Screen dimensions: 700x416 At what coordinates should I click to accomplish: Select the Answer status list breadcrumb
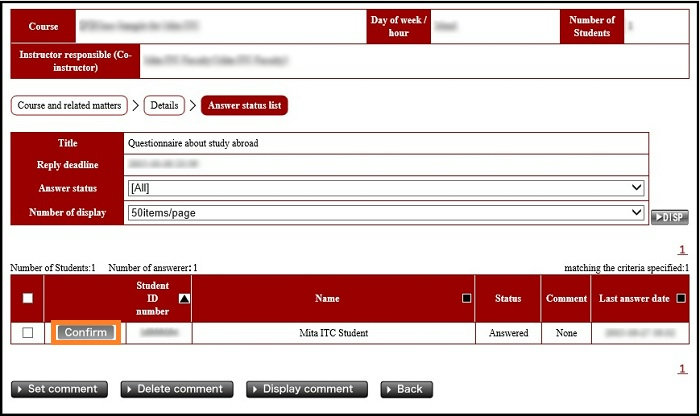click(x=244, y=105)
